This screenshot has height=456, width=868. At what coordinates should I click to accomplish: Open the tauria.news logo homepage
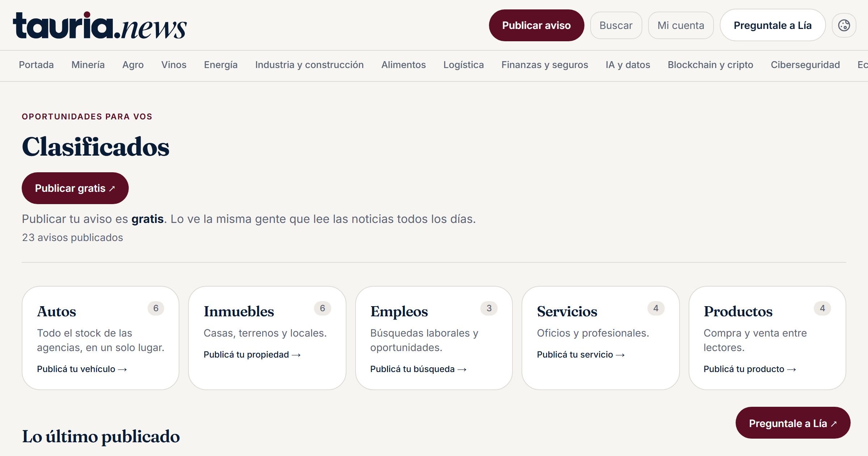click(100, 25)
